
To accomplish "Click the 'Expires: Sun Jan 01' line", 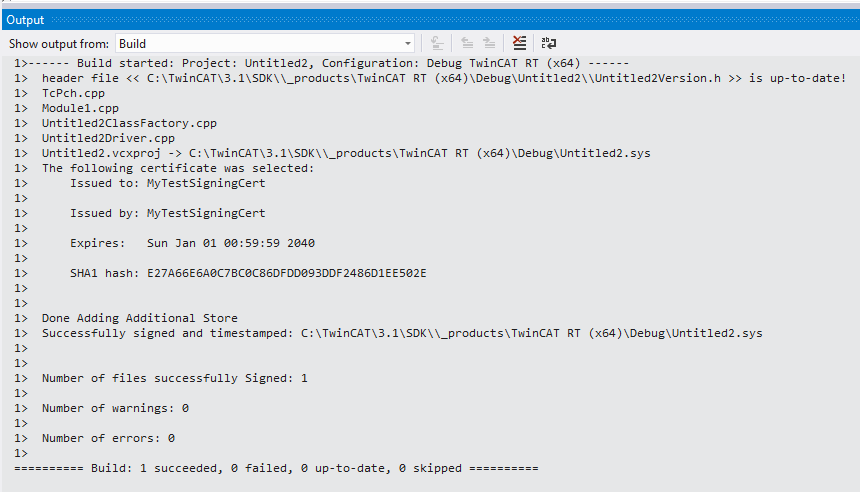I will point(192,243).
